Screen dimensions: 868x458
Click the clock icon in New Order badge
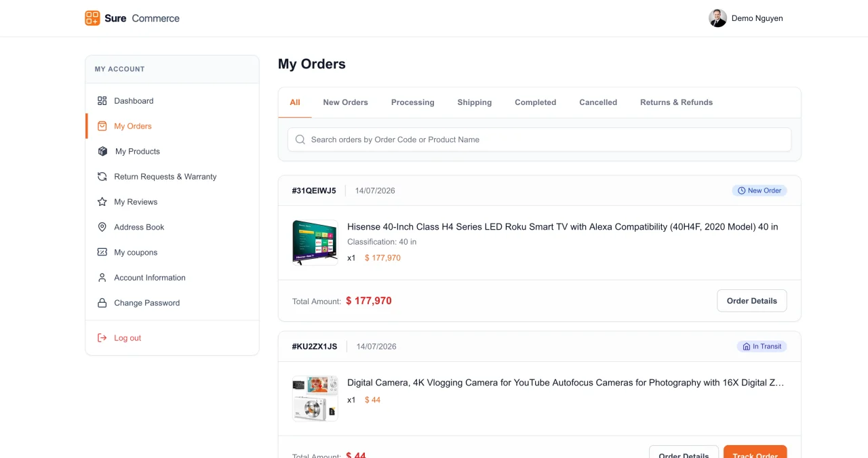point(741,190)
